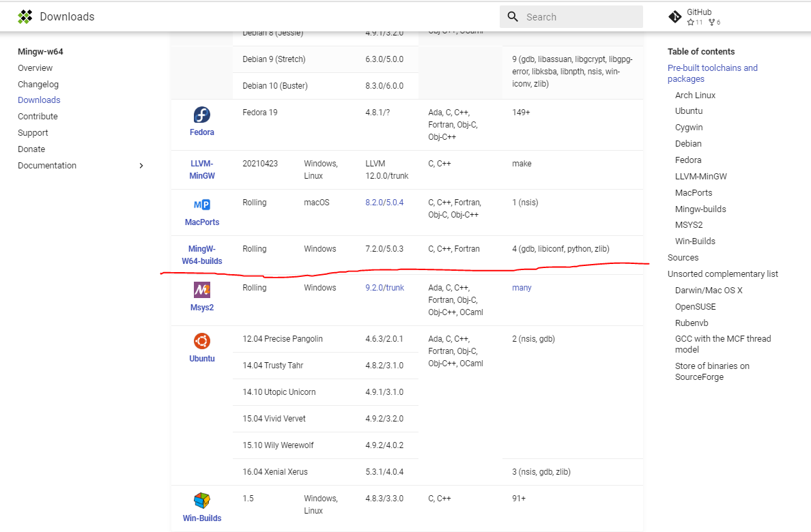Click the LLVM 12.0.0/trunk cell
The height and width of the screenshot is (532, 811).
point(387,170)
